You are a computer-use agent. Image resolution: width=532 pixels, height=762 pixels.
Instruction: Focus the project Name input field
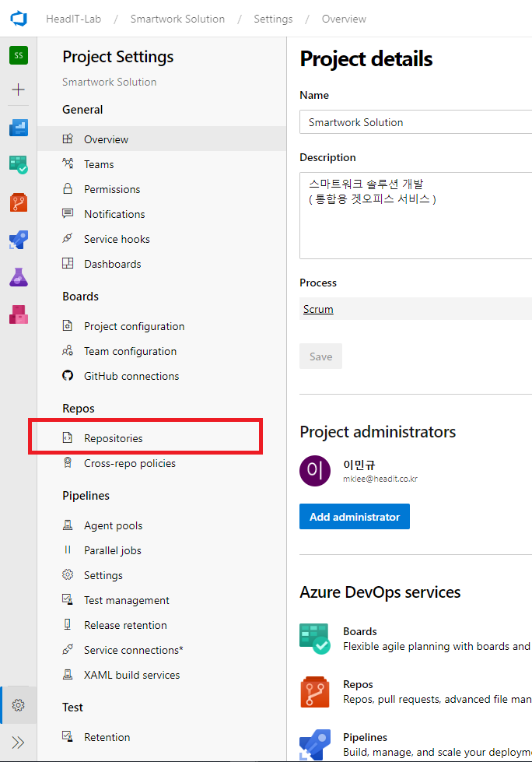415,122
